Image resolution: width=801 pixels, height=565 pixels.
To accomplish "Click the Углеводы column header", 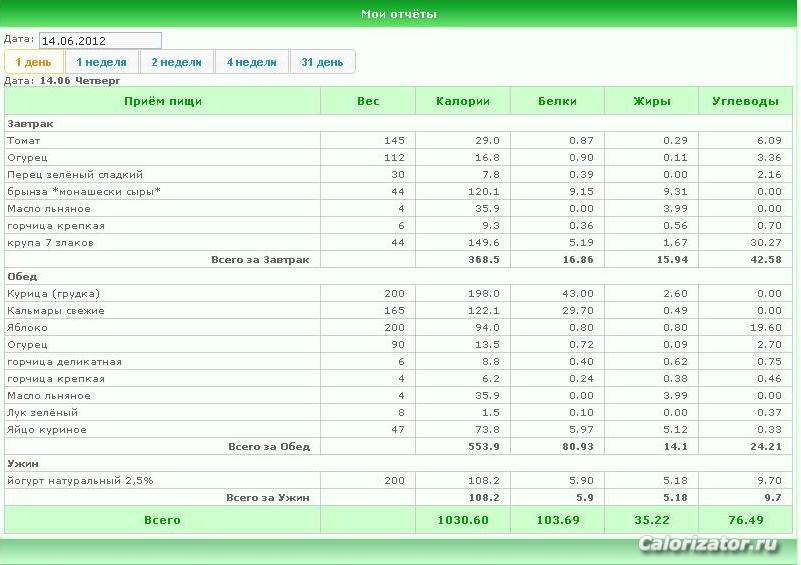I will [745, 101].
